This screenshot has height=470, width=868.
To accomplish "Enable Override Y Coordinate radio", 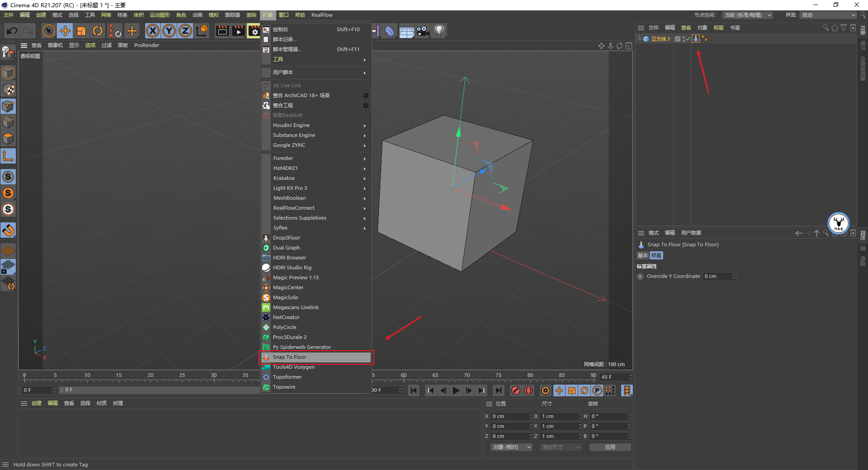I will (640, 276).
